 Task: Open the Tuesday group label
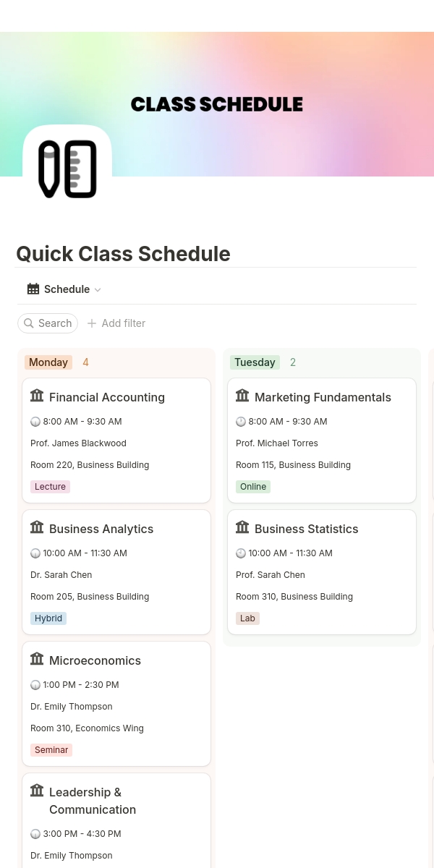pyautogui.click(x=255, y=362)
